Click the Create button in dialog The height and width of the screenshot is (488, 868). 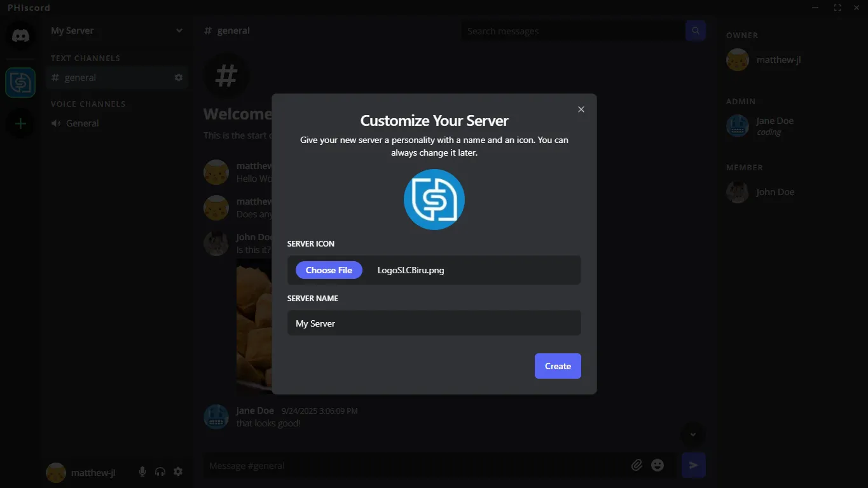coord(557,366)
